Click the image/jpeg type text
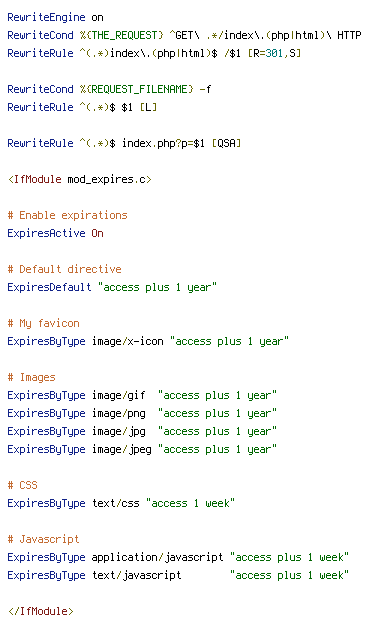Image resolution: width=370 pixels, height=628 pixels. [x=122, y=449]
